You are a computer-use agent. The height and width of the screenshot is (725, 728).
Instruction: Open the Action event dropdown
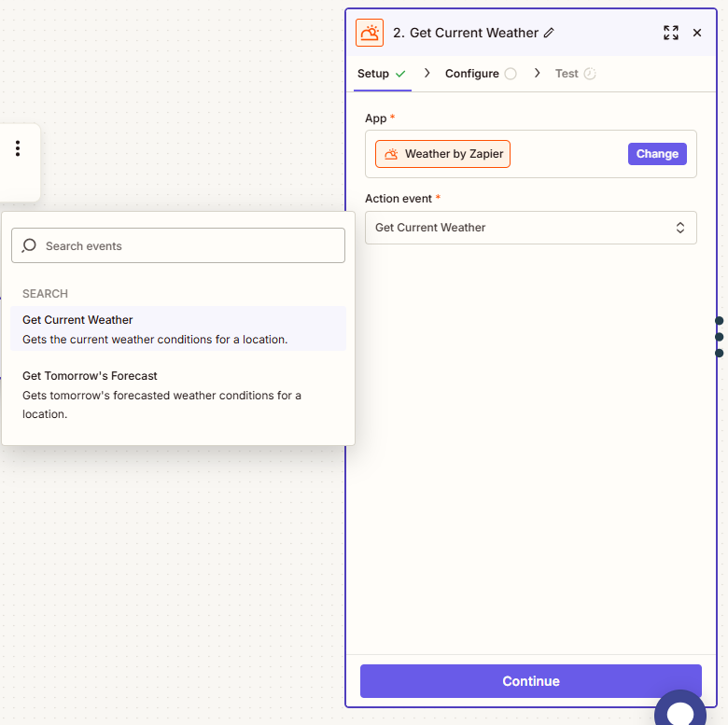[530, 228]
